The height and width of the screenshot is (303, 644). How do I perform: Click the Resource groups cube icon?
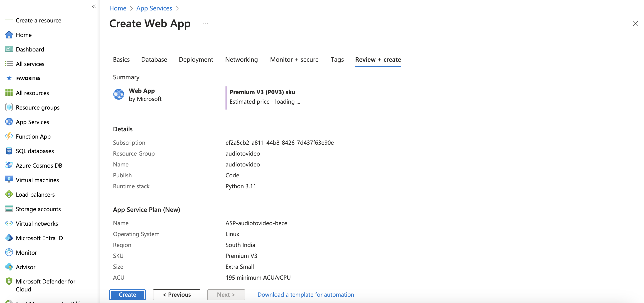[9, 107]
